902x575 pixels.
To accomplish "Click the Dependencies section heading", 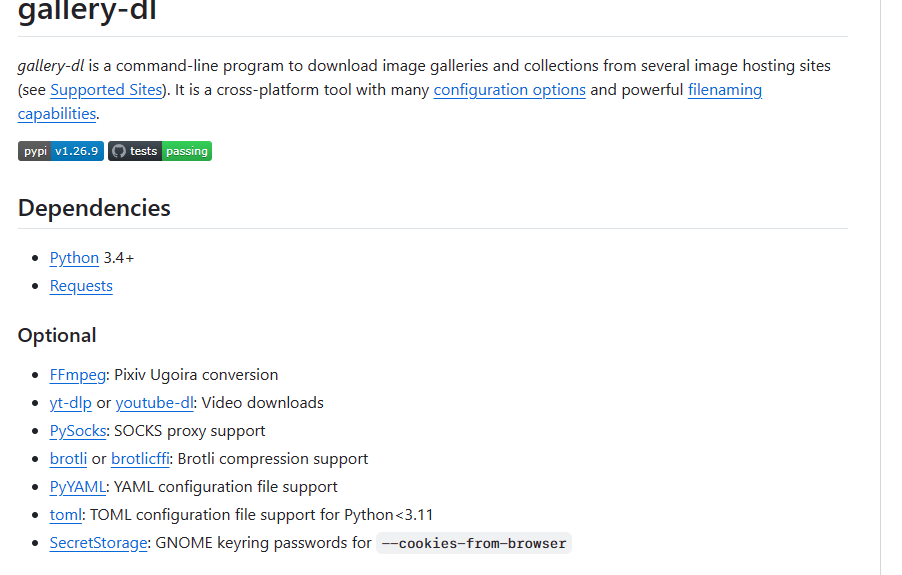I will 94,208.
